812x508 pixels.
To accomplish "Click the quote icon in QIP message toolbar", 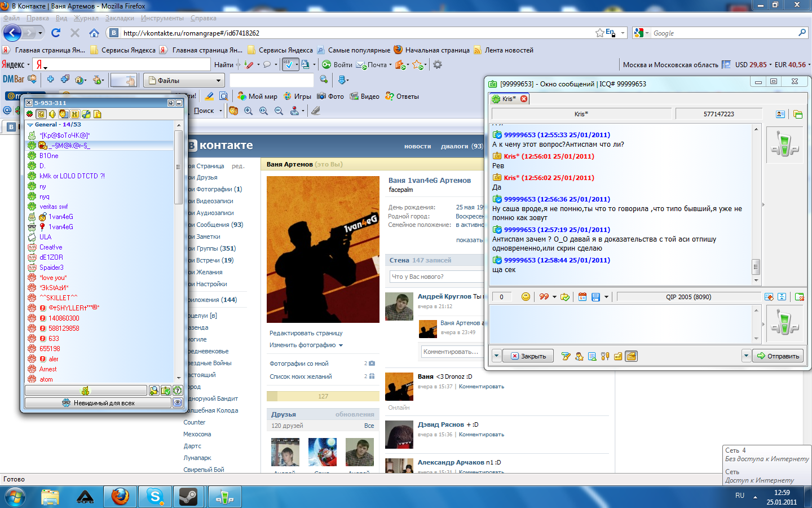I will click(544, 297).
